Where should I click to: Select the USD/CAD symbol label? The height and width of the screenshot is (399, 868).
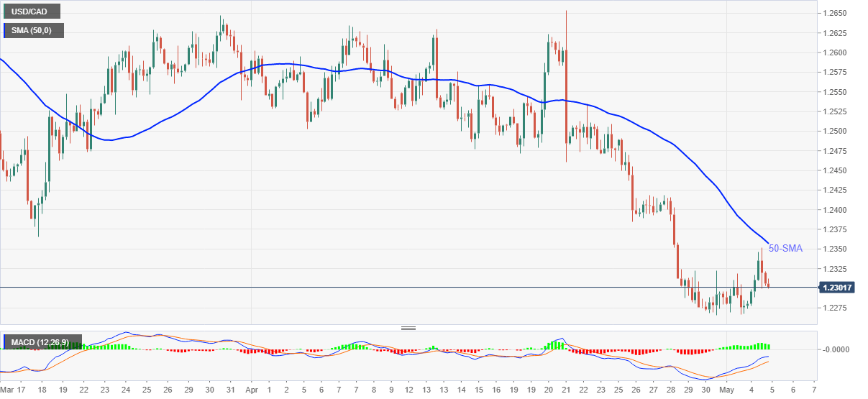coord(30,12)
